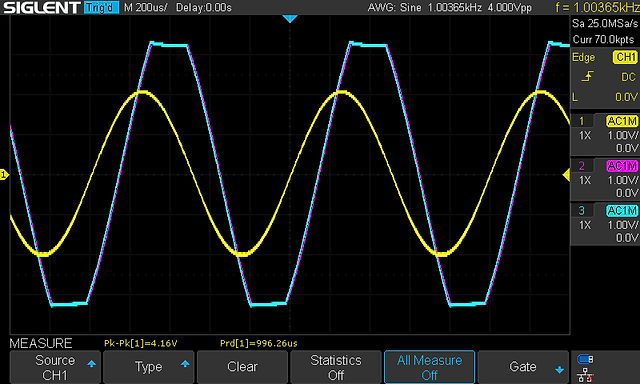Open the Source CH1 selector

tap(55, 367)
